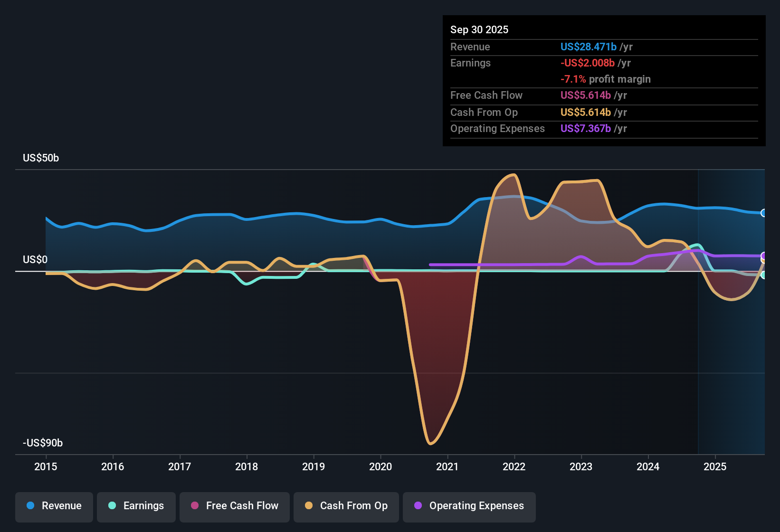Viewport: 780px width, 532px height.
Task: Select the US$28.471b Revenue value in the tooltip
Action: pyautogui.click(x=588, y=47)
